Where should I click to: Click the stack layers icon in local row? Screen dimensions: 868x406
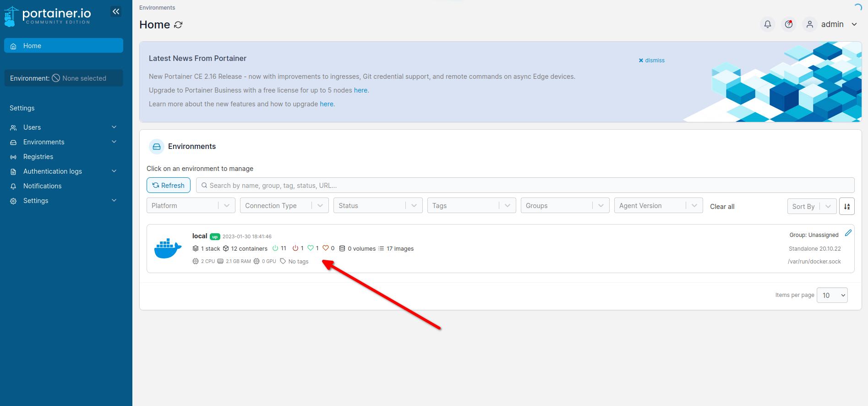click(196, 248)
